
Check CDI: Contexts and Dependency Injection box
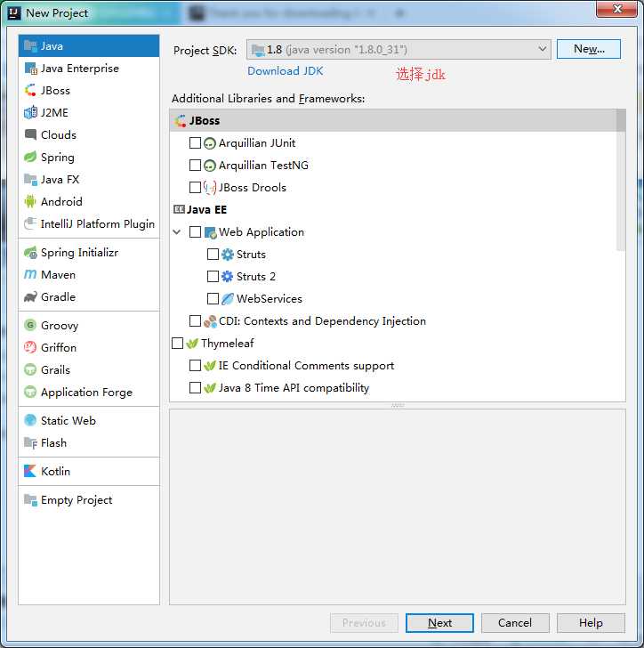(195, 320)
